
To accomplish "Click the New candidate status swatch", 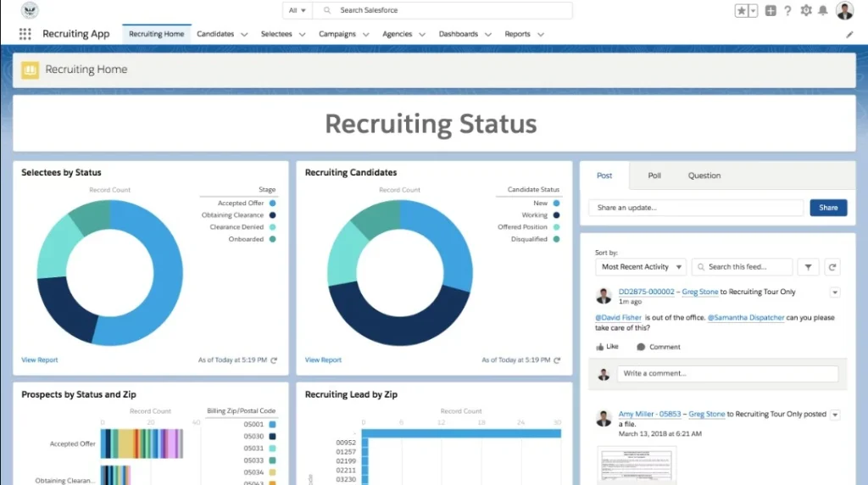I will click(556, 203).
